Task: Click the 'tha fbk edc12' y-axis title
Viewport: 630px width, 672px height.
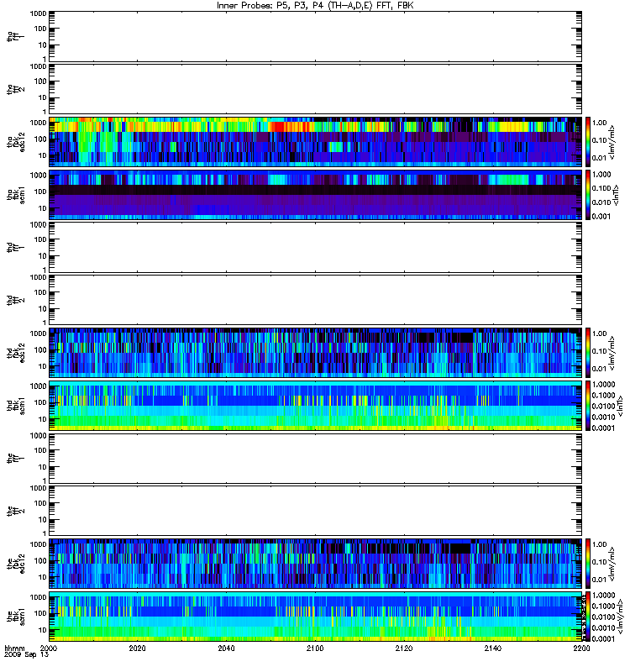Action: click(16, 142)
